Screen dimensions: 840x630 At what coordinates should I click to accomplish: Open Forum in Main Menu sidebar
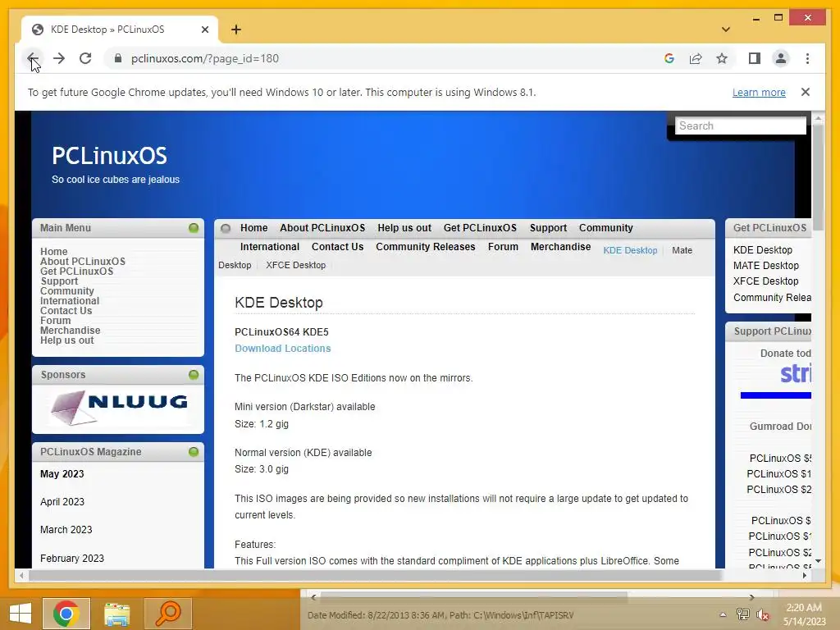point(55,321)
